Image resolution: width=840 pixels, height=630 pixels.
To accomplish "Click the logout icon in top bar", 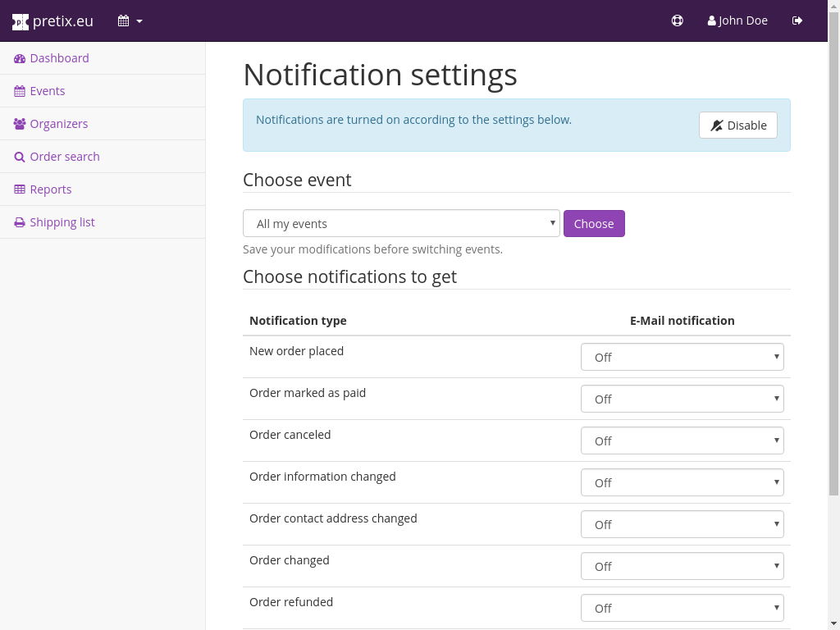I will pyautogui.click(x=797, y=21).
